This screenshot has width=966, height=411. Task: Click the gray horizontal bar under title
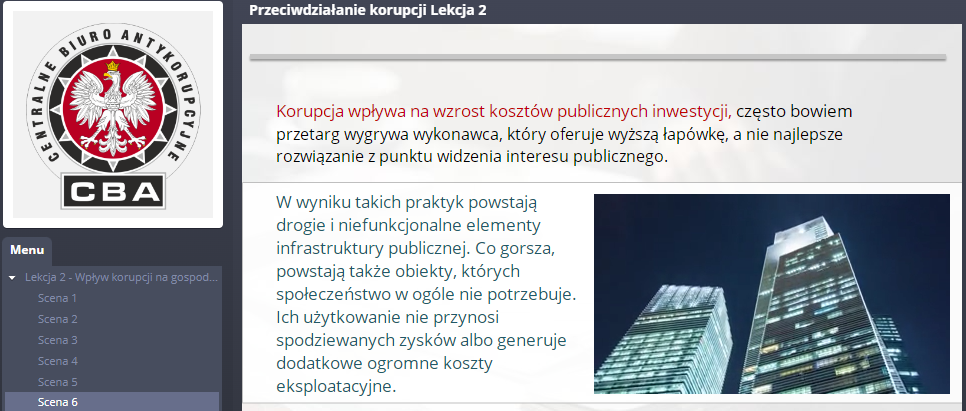(x=597, y=57)
